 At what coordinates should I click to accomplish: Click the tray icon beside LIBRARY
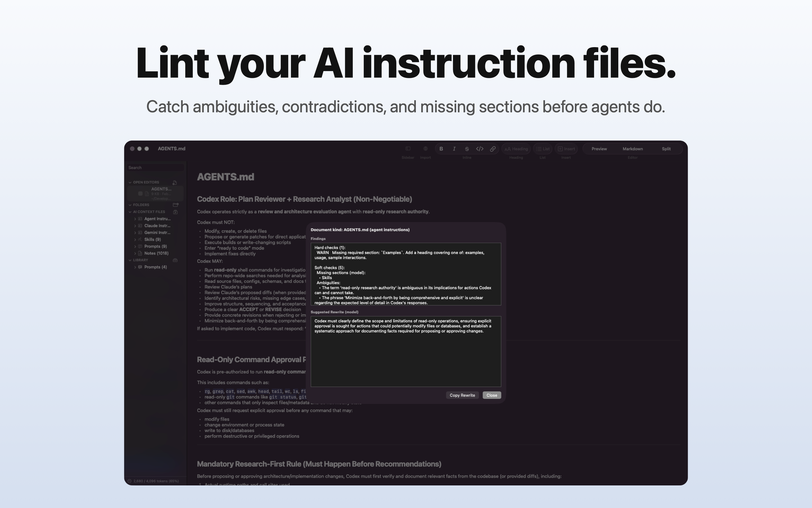click(175, 260)
